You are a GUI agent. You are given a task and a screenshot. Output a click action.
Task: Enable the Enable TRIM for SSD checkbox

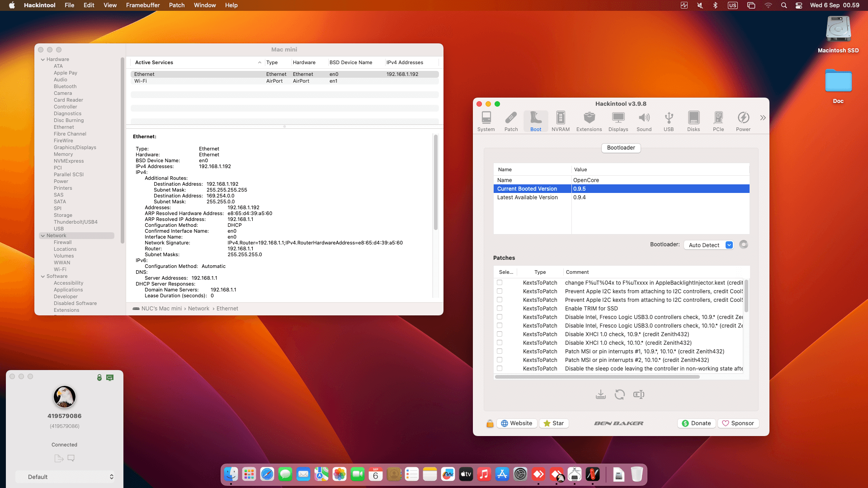point(500,308)
